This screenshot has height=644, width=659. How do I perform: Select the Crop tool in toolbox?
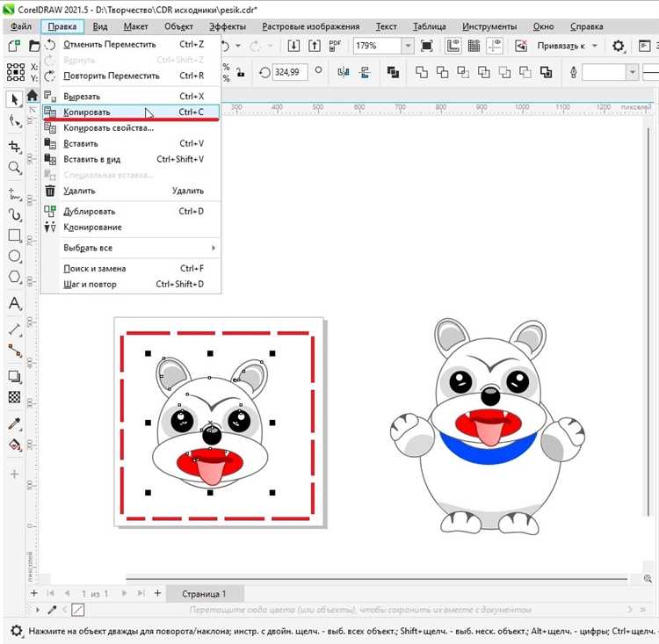(x=14, y=145)
